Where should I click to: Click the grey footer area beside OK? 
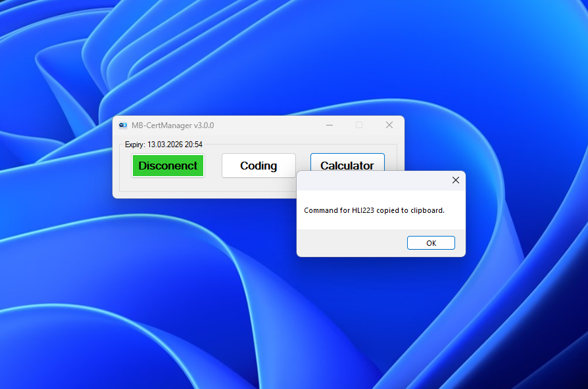(x=349, y=243)
